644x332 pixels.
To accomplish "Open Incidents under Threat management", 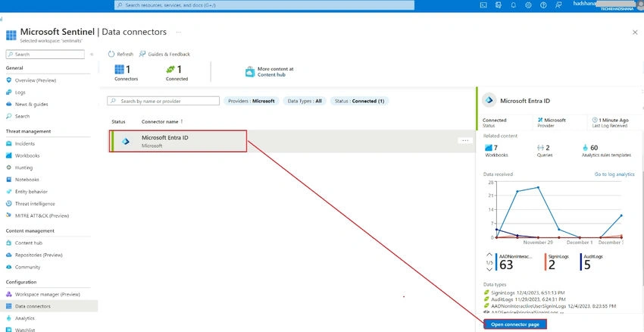I will coord(25,144).
